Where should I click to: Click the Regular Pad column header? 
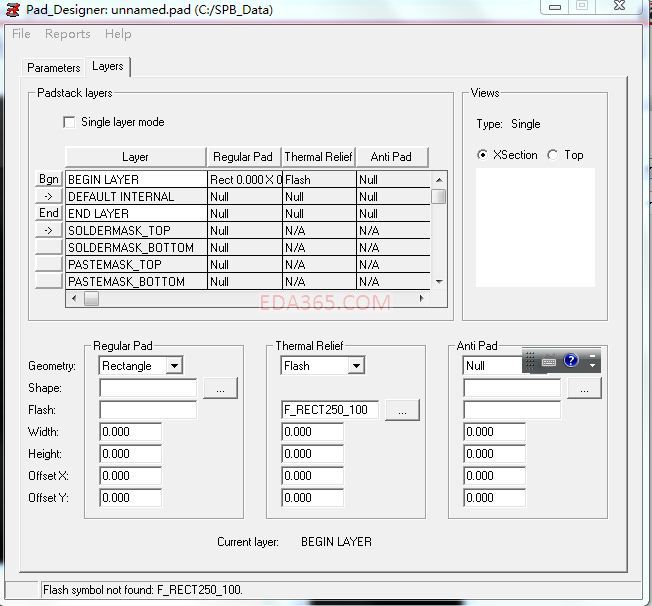pyautogui.click(x=243, y=157)
